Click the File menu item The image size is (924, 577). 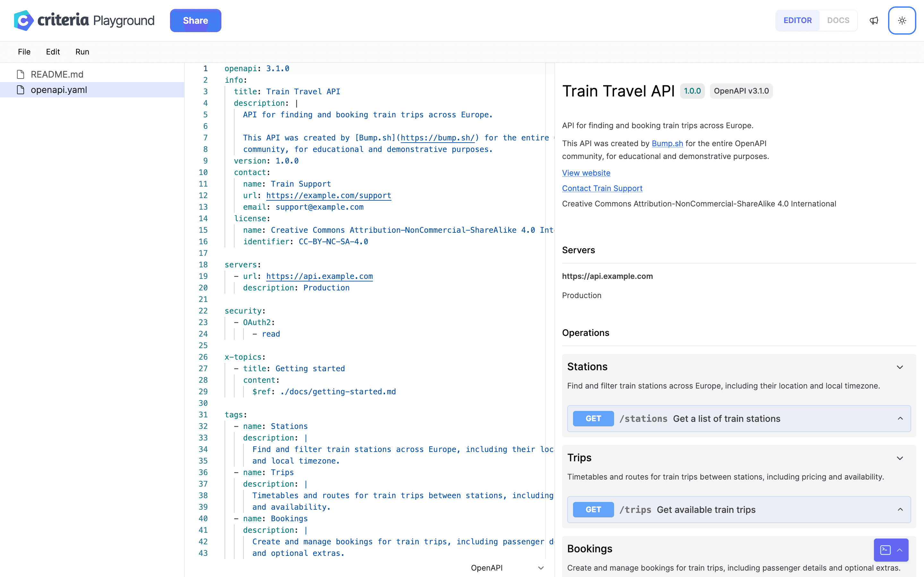(x=25, y=51)
